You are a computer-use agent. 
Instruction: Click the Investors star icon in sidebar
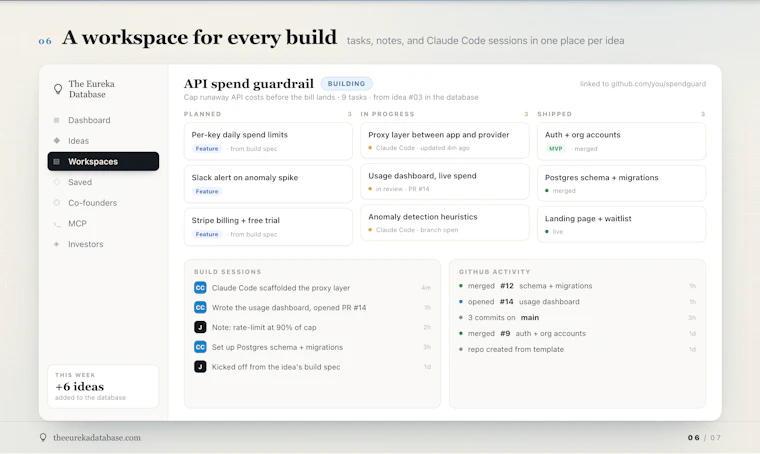click(x=57, y=244)
